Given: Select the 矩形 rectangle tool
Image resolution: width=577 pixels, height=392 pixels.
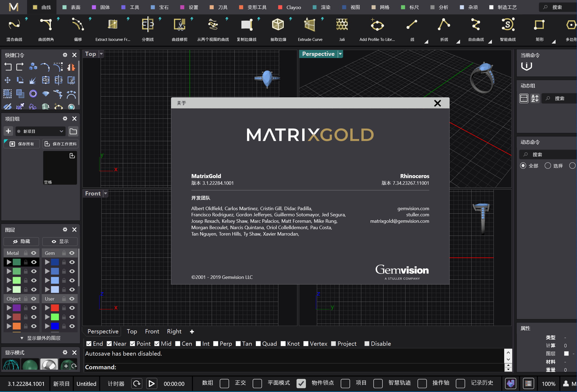Looking at the screenshot, I should point(540,29).
